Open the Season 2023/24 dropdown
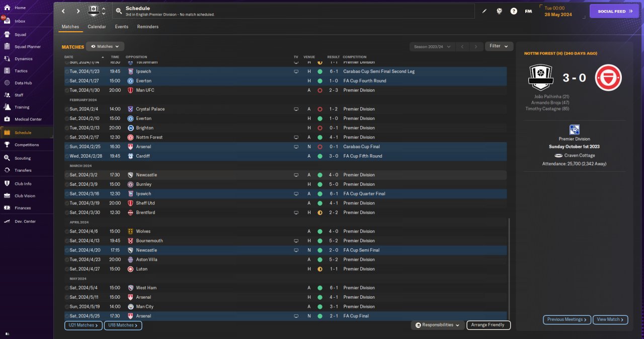Image resolution: width=644 pixels, height=339 pixels. click(432, 46)
